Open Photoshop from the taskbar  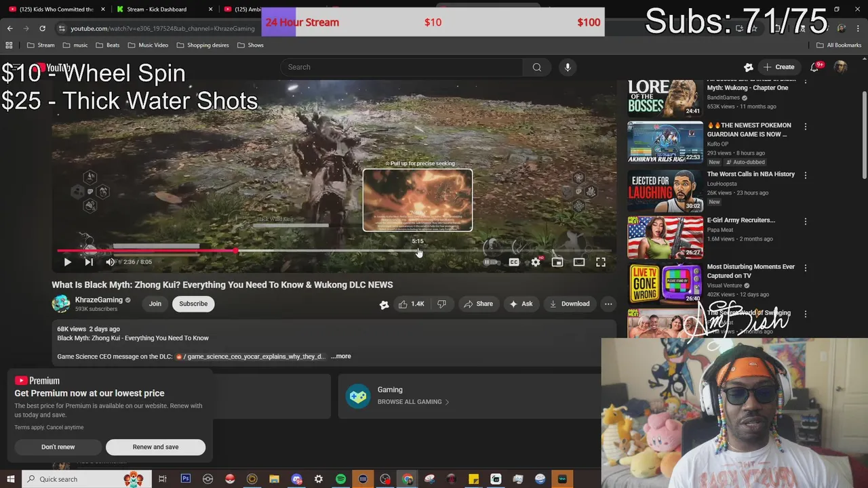click(x=186, y=479)
